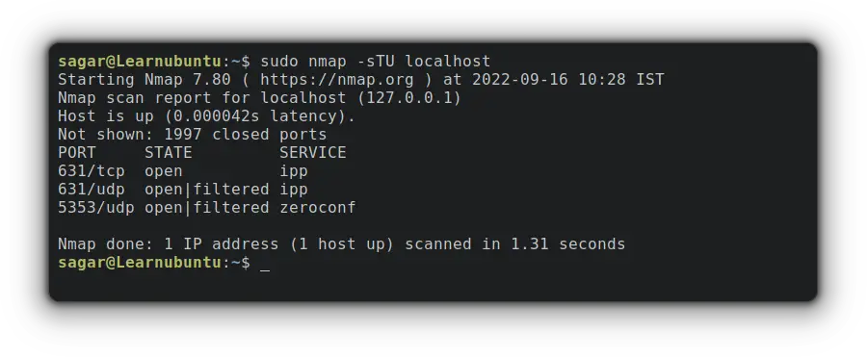The image size is (868, 358).
Task: Click the zeroconf service name
Action: tap(318, 208)
